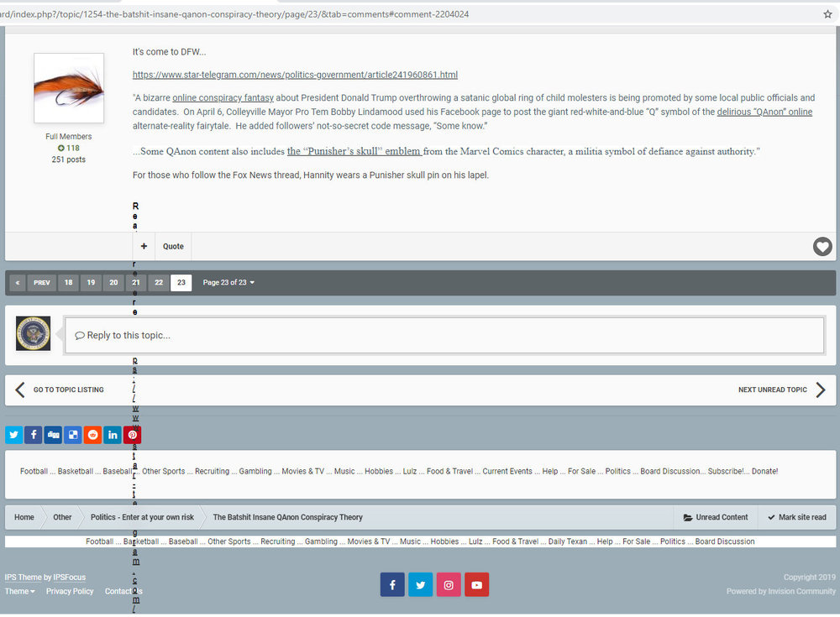Open the Theme dropdown in the footer
The height and width of the screenshot is (617, 840).
tap(20, 592)
